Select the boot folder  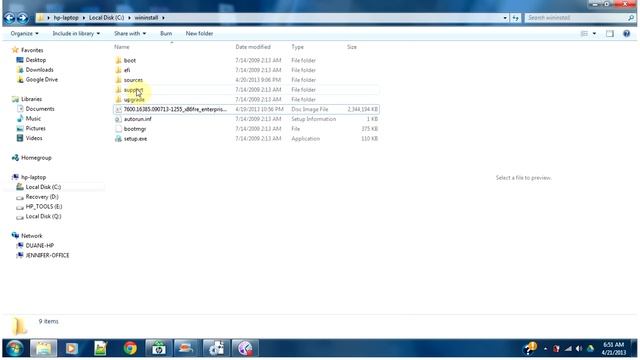(x=130, y=60)
